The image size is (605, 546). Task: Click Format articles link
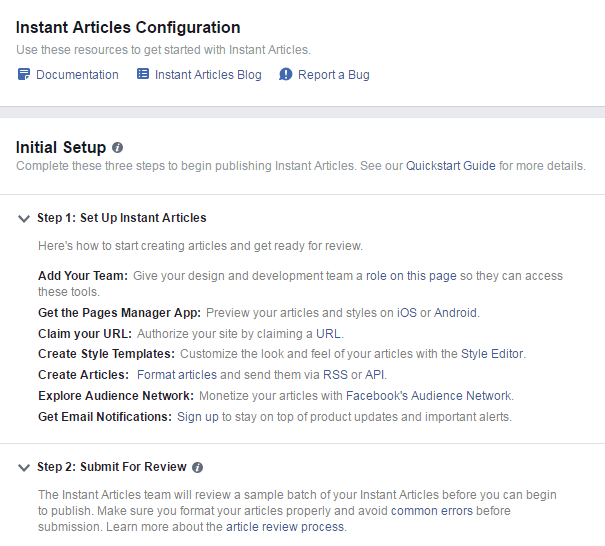tap(176, 375)
